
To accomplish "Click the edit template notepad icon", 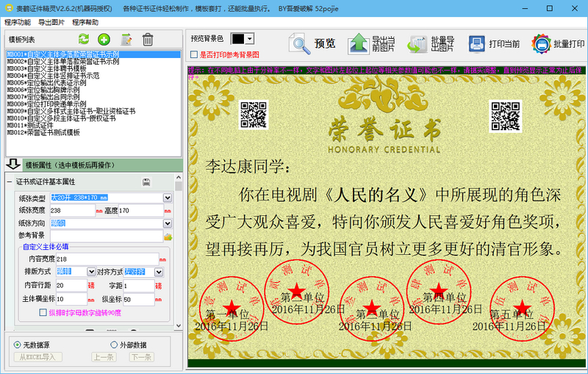I will coord(126,39).
